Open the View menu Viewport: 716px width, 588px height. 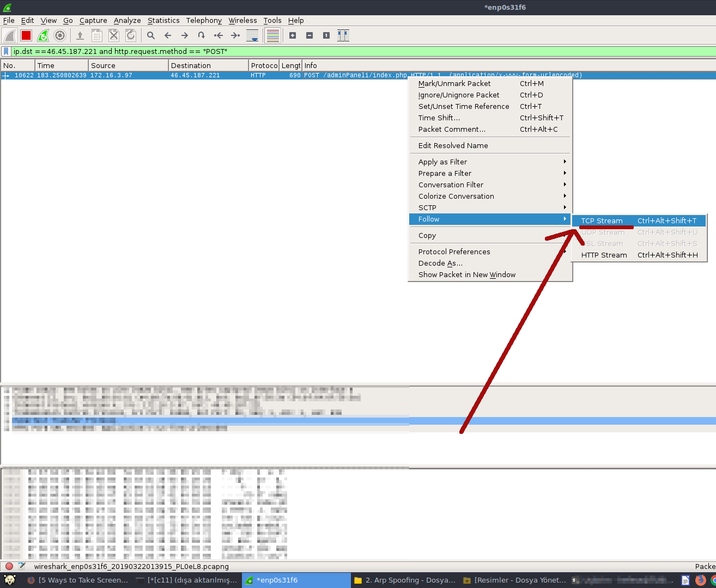(48, 21)
